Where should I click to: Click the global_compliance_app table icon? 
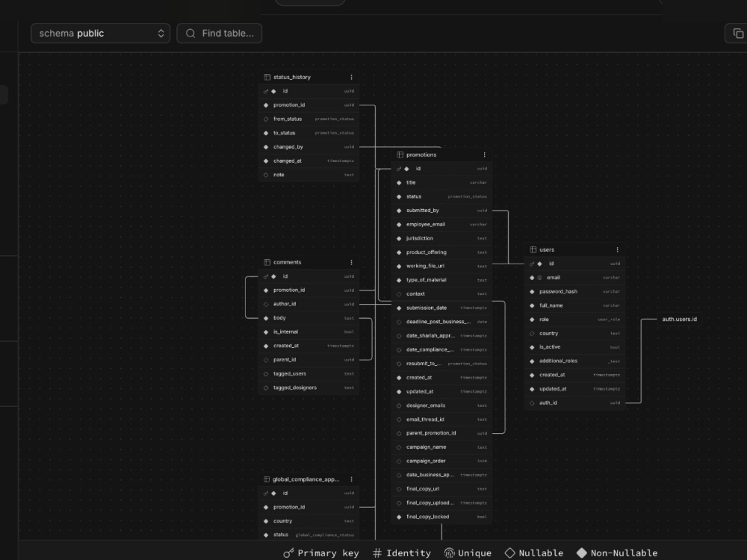pyautogui.click(x=267, y=479)
